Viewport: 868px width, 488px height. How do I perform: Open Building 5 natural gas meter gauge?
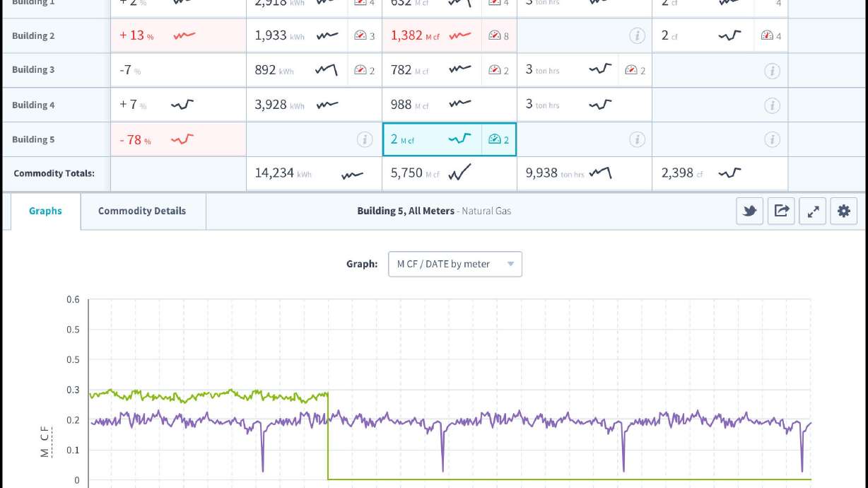point(495,139)
